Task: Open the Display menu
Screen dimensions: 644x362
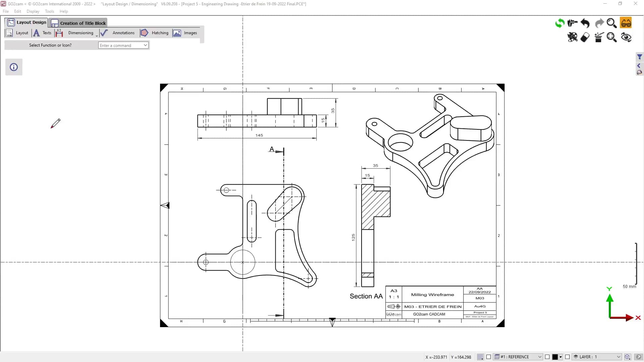Action: click(33, 11)
